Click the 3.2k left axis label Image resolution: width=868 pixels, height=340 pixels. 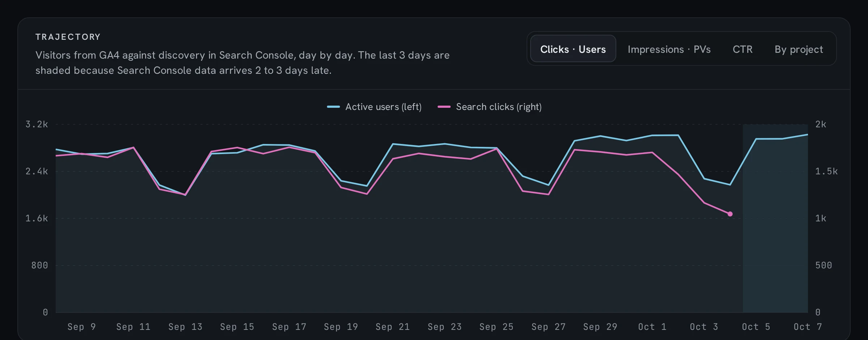point(37,124)
